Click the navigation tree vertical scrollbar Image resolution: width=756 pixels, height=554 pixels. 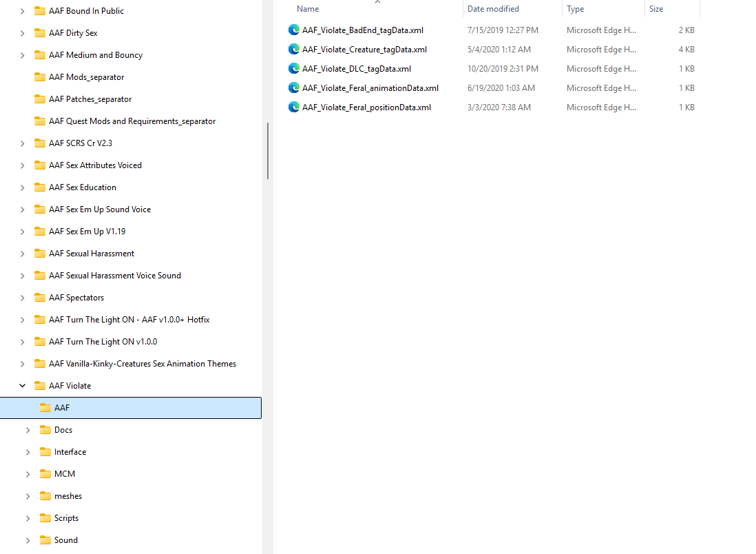(x=268, y=151)
